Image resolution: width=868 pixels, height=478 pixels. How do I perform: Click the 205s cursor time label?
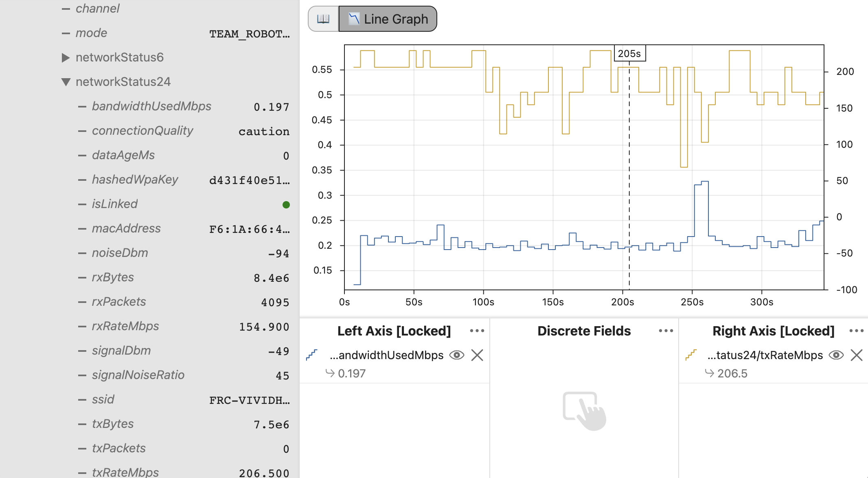pyautogui.click(x=629, y=53)
